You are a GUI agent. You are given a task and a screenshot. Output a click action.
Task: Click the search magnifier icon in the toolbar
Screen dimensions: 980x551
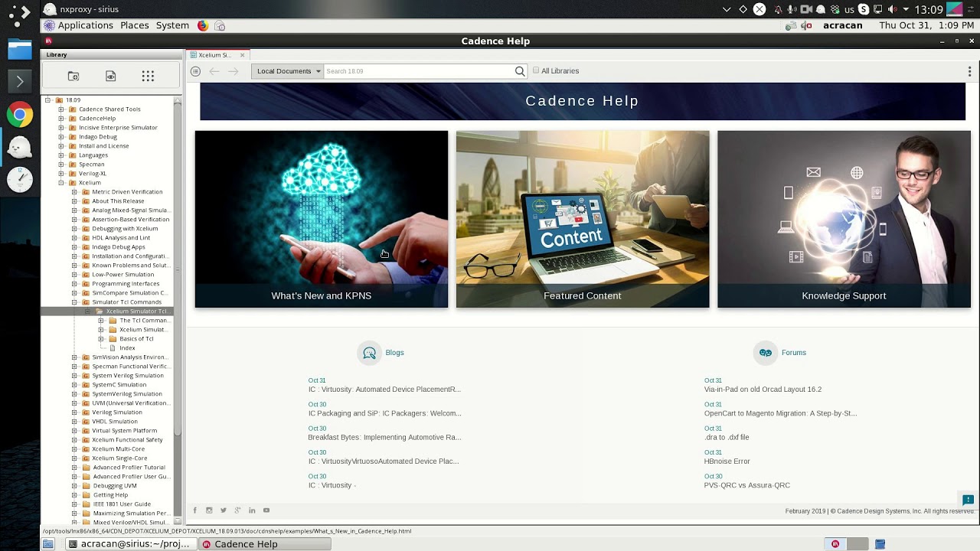pos(520,71)
